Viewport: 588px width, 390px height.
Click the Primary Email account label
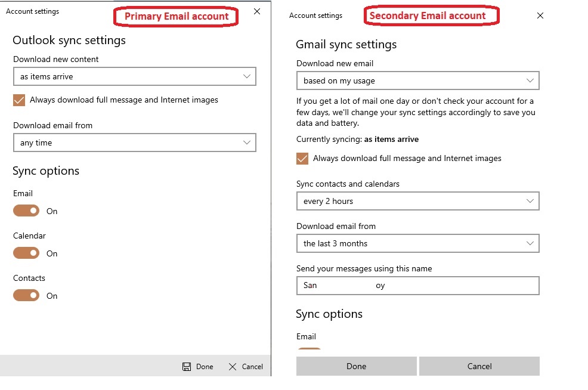pos(176,17)
